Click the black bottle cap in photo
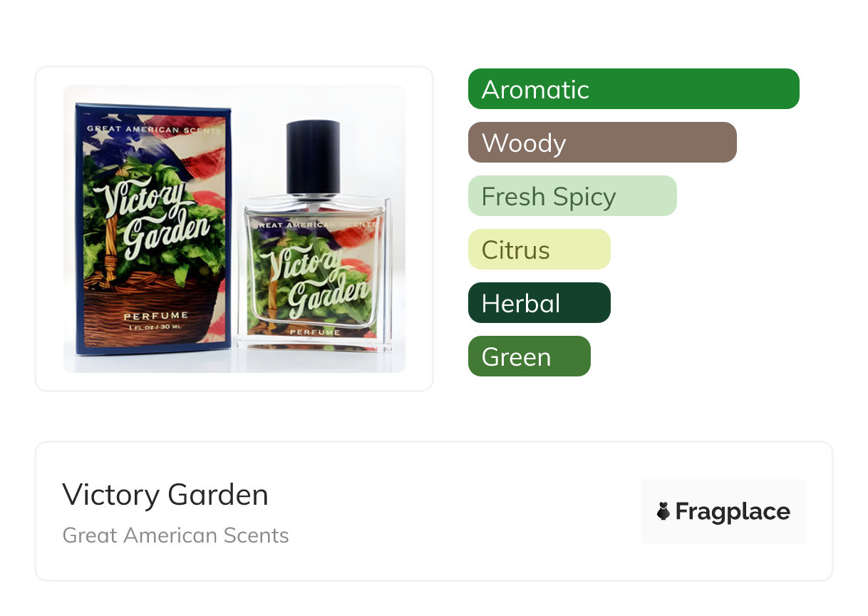868x616 pixels. click(313, 157)
